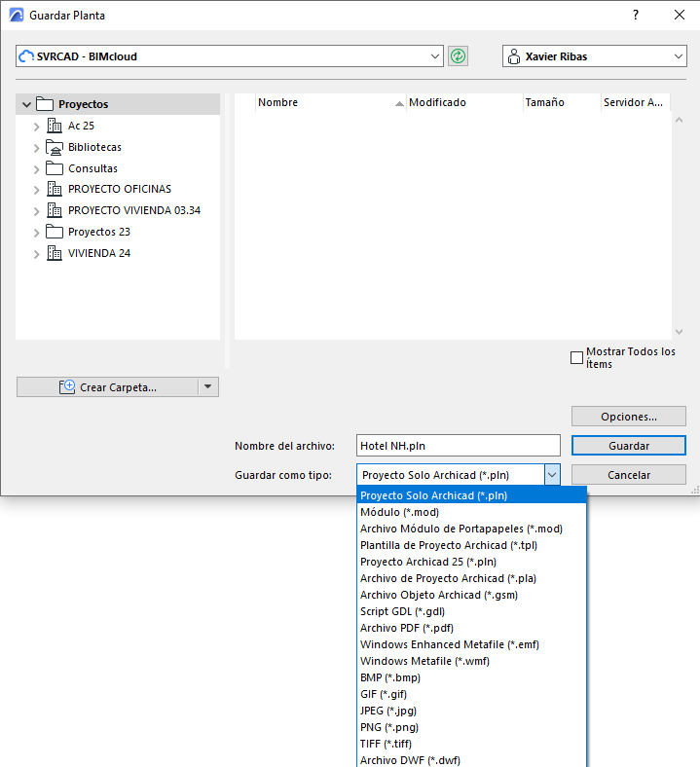Sort by the Modificado column header
This screenshot has width=700, height=767.
coord(464,102)
